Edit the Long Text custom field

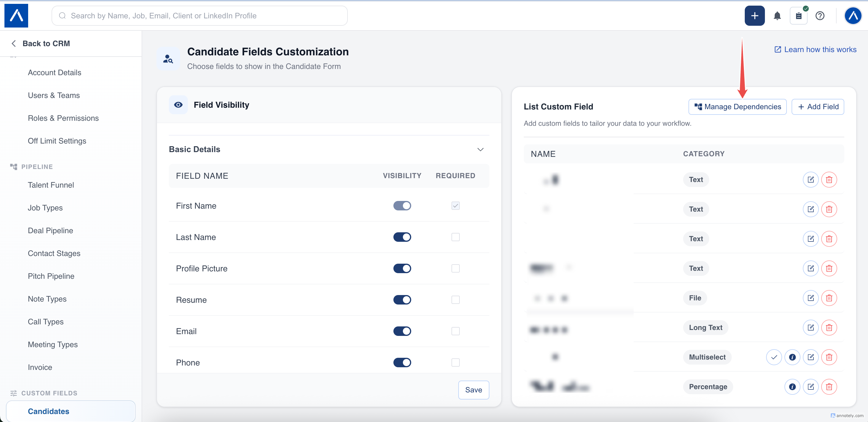tap(811, 327)
